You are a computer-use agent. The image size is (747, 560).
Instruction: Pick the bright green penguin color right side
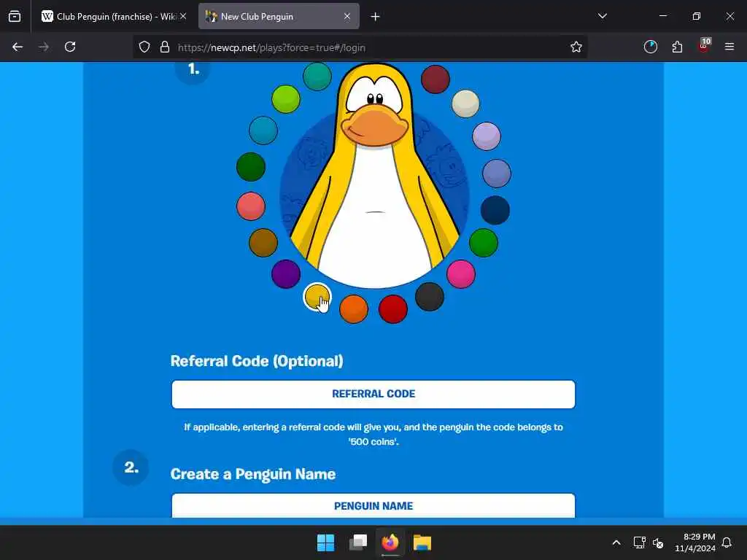pyautogui.click(x=484, y=242)
